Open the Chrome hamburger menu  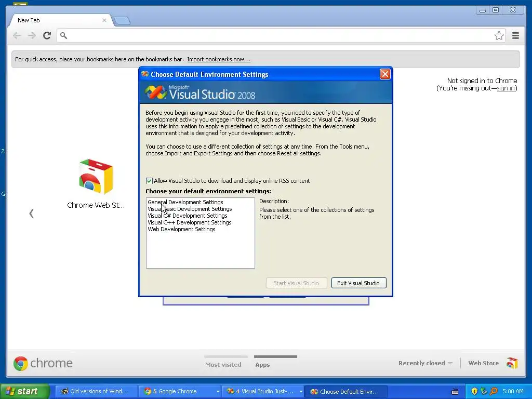coord(515,36)
